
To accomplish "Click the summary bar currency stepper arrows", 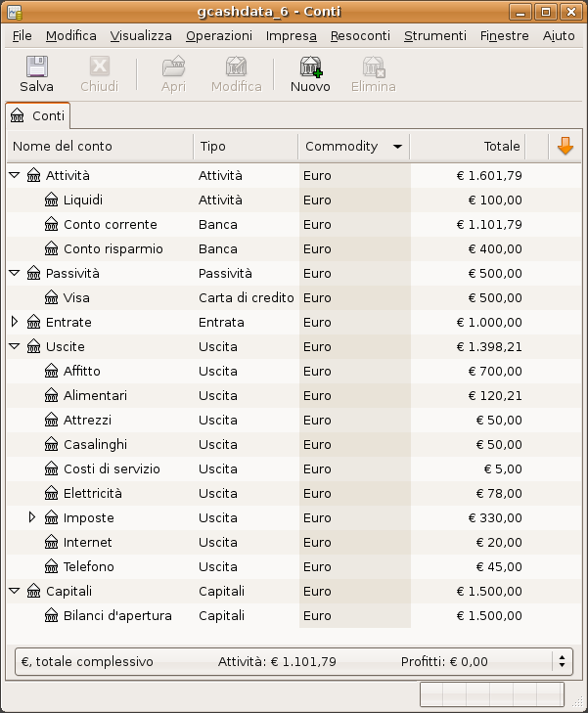I will (562, 661).
